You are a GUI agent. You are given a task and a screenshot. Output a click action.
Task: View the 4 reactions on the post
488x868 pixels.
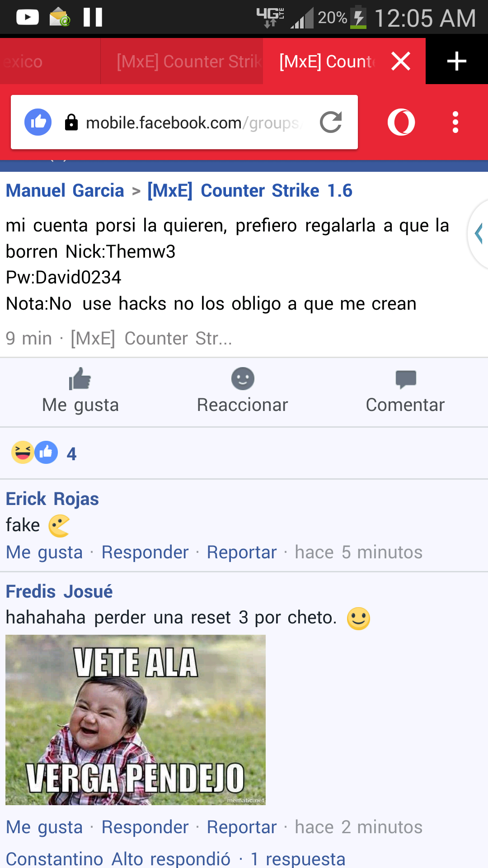[44, 453]
